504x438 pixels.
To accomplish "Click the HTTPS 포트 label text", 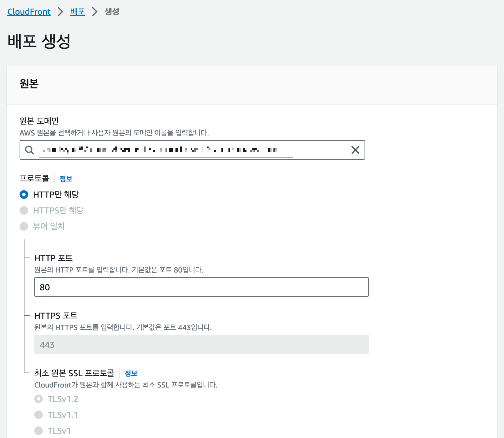I will coord(56,316).
